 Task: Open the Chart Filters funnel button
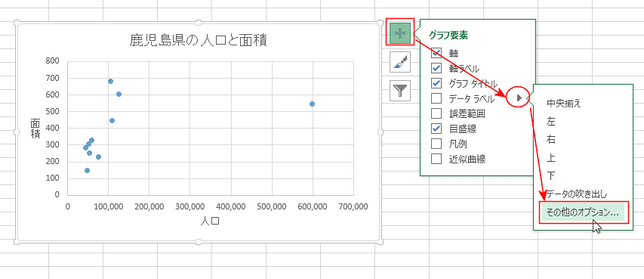coord(400,91)
